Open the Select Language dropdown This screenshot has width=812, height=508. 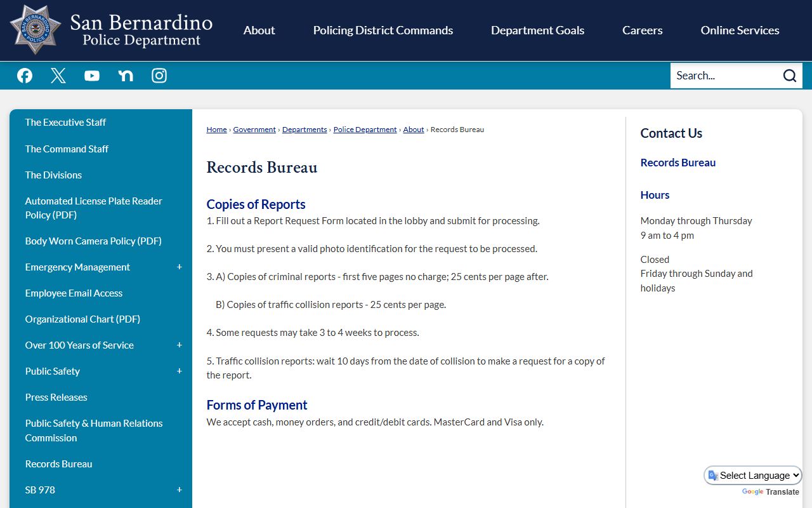click(x=753, y=476)
